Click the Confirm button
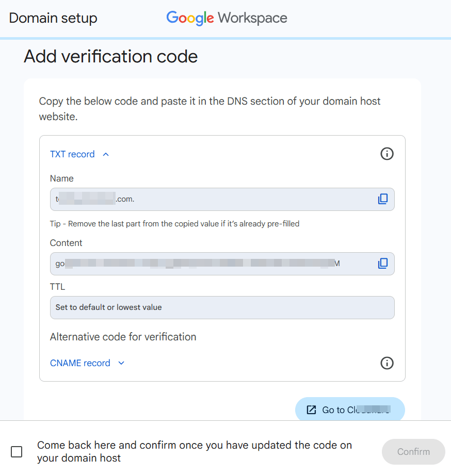451x476 pixels. pos(413,452)
